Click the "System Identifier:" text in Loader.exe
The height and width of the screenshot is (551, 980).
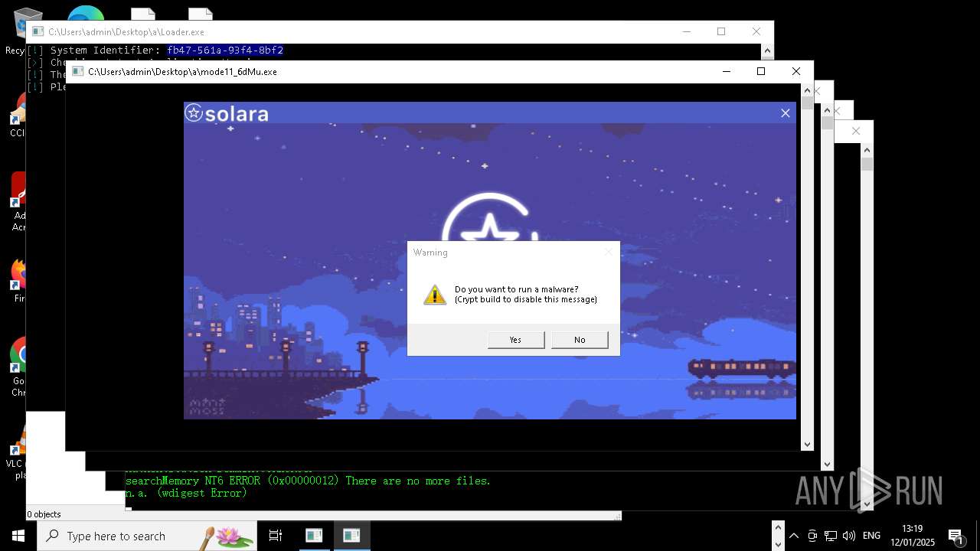[x=106, y=51]
